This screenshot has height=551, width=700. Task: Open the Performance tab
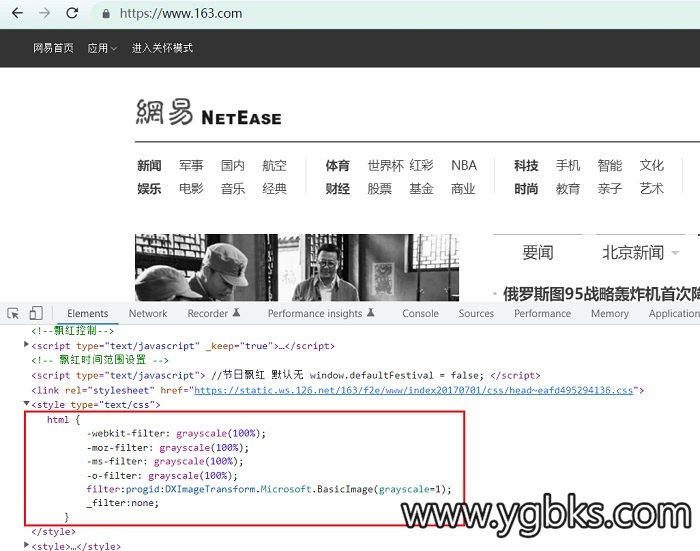(x=542, y=313)
